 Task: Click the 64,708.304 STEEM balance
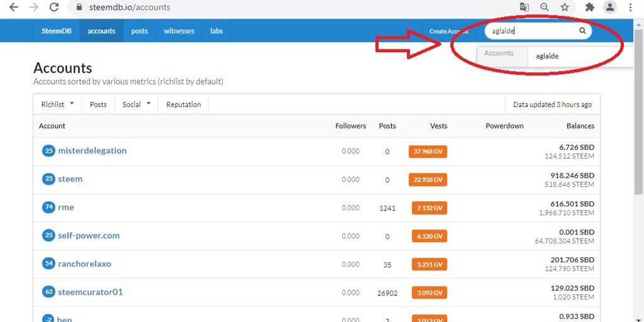click(x=564, y=241)
